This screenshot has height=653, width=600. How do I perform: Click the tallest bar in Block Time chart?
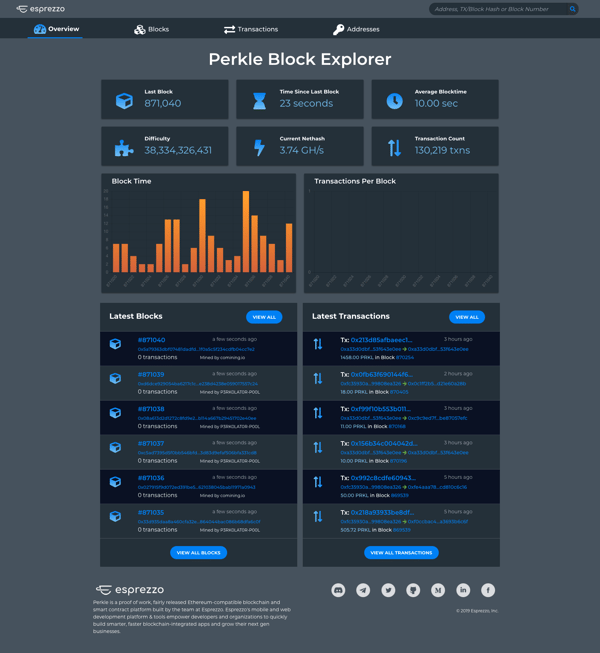[x=246, y=232]
